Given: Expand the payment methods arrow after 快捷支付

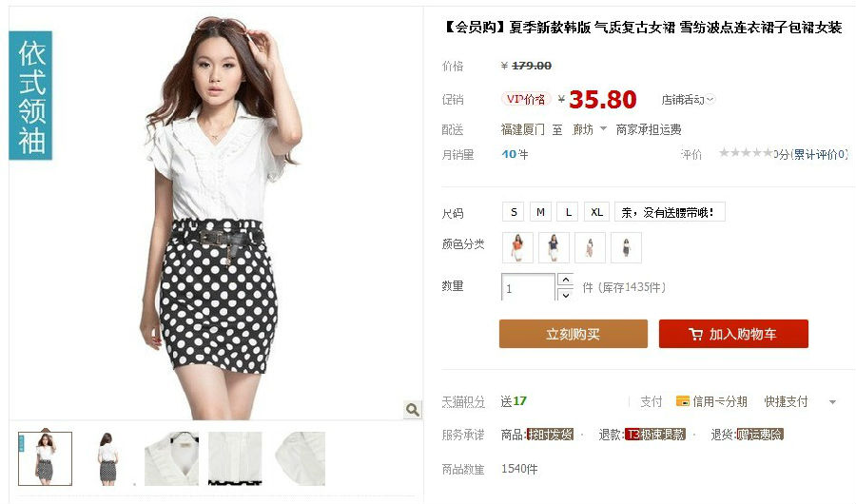Looking at the screenshot, I should [832, 402].
